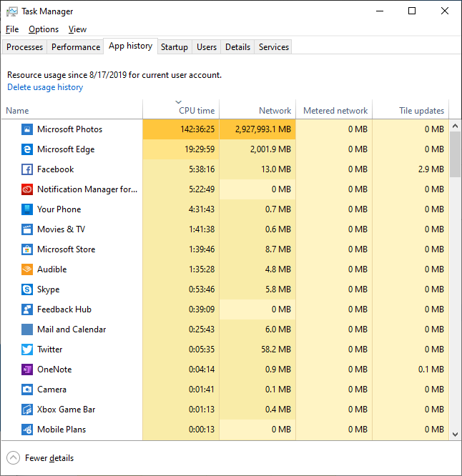Click the Xbox Game Bar icon
462x476 pixels.
tap(27, 410)
